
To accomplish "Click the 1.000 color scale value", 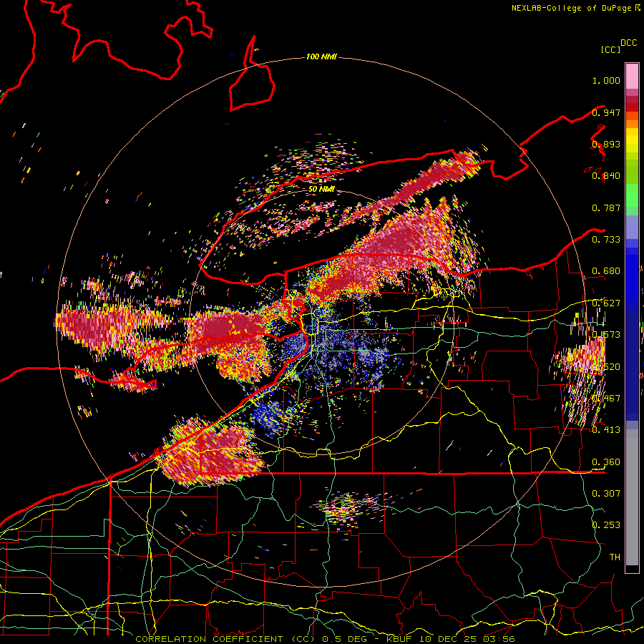I will pyautogui.click(x=606, y=80).
